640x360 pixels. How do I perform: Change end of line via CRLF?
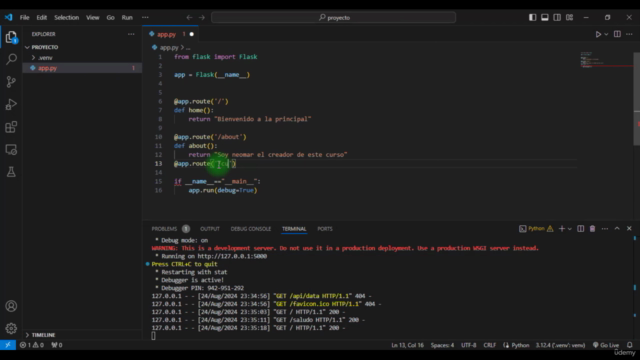489,345
